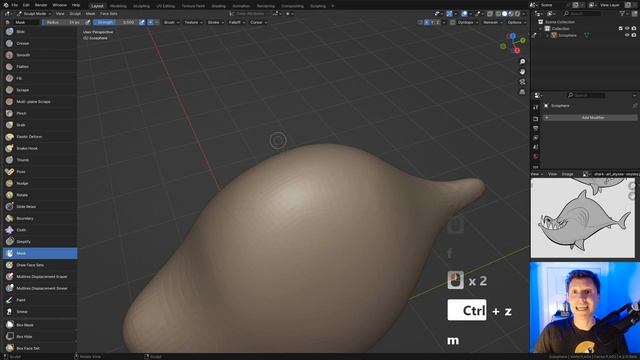The height and width of the screenshot is (360, 640).
Task: Select the Blob sculpt brush
Action: click(x=40, y=31)
